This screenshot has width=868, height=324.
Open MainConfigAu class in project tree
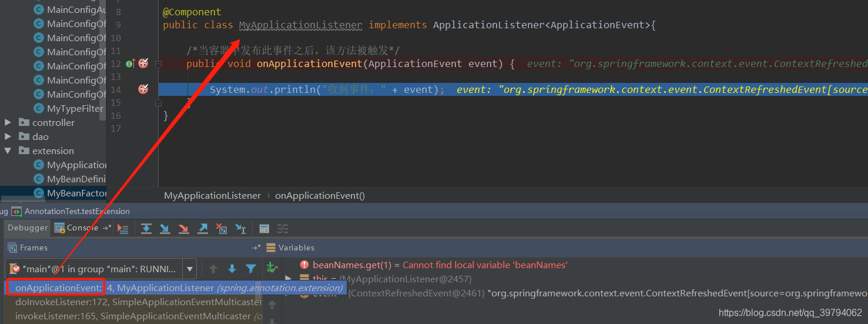coord(76,9)
